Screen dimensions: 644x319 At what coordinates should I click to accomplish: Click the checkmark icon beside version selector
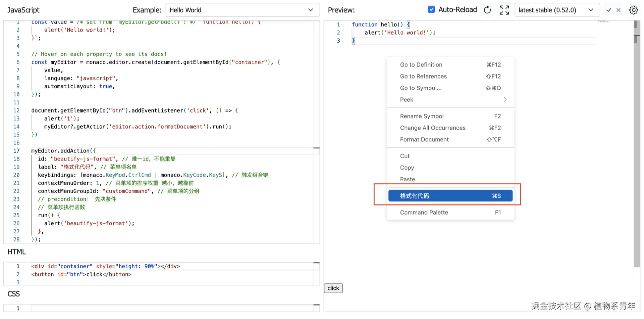tap(608, 10)
